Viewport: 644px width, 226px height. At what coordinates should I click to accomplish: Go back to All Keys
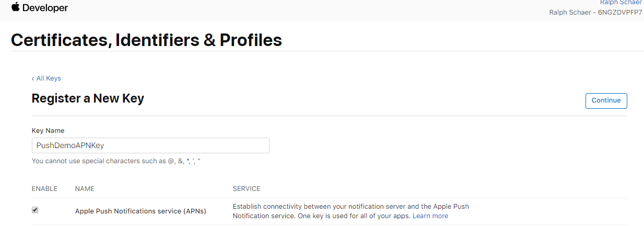coord(48,78)
